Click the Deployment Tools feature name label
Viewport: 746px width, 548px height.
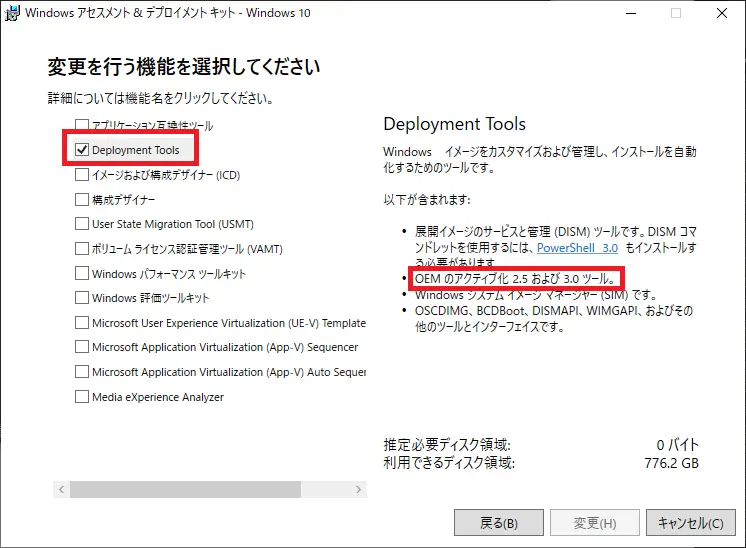coord(136,150)
